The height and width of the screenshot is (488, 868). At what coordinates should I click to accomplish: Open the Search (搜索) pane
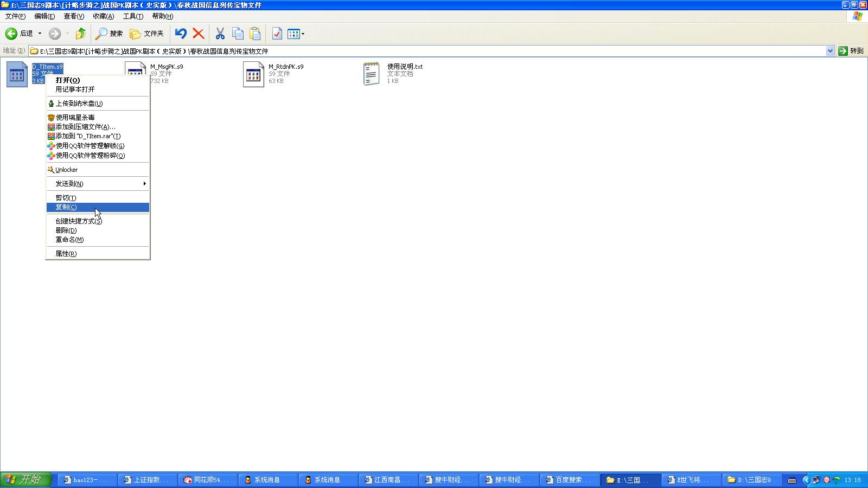(109, 34)
